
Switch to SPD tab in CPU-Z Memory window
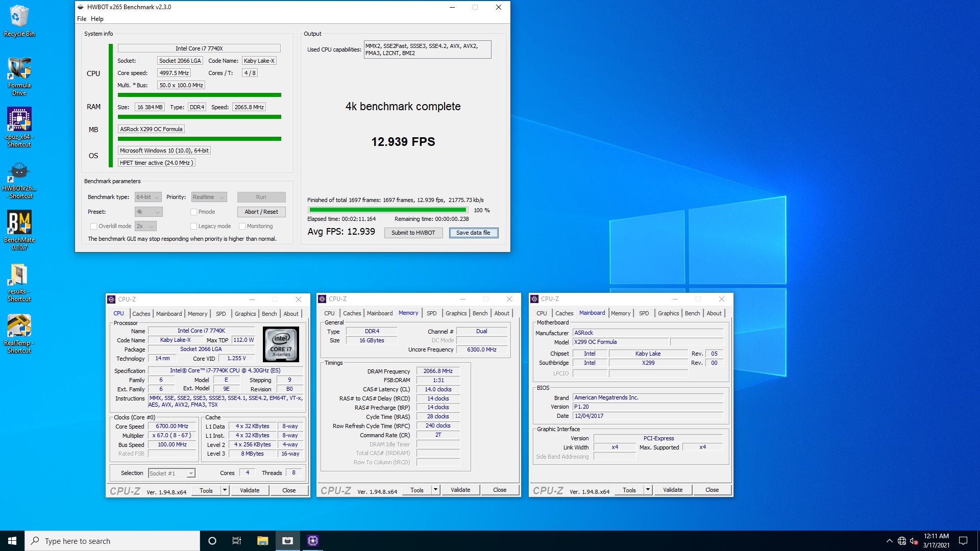coord(432,313)
